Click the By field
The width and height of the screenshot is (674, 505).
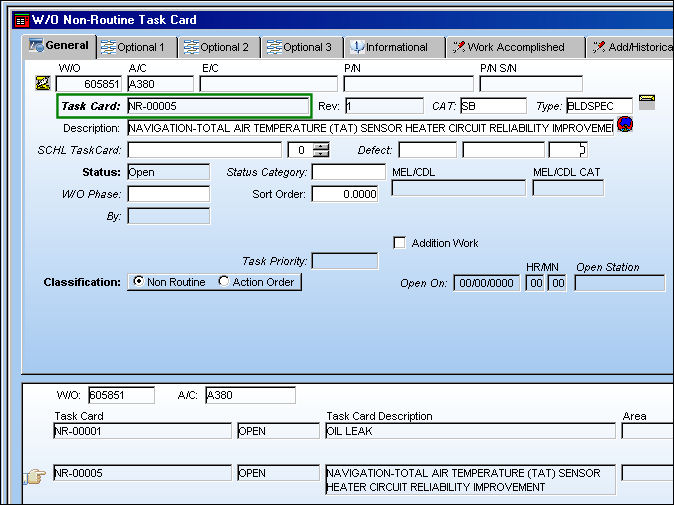pos(168,216)
